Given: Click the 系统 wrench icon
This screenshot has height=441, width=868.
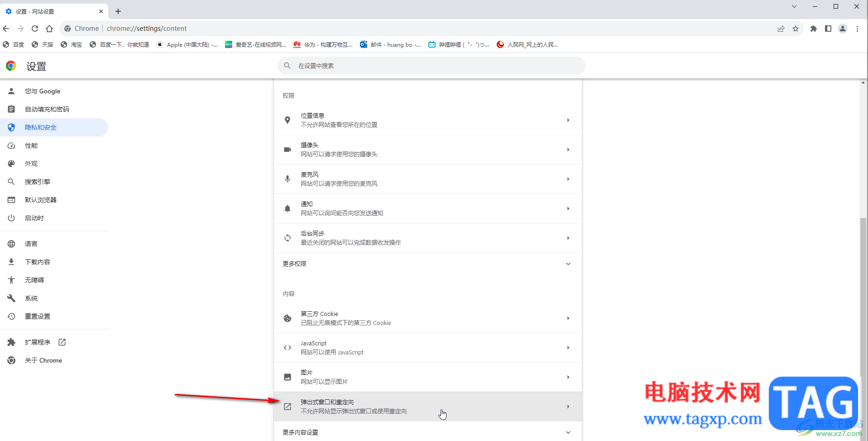Looking at the screenshot, I should (11, 298).
